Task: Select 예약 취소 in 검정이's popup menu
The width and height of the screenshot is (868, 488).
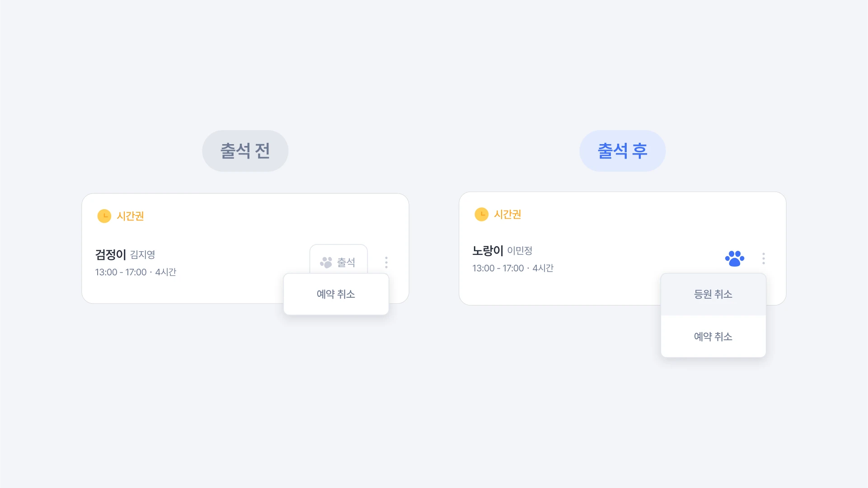Action: [336, 294]
